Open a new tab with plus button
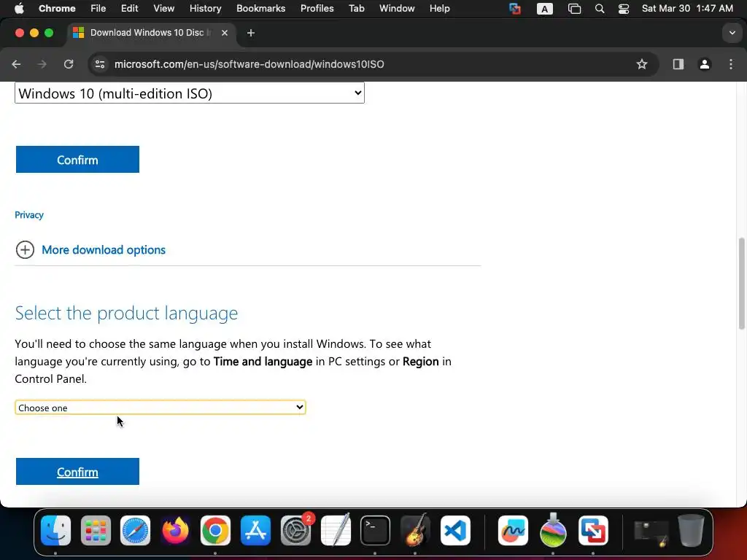Screen dimensions: 747x560 tap(251, 33)
